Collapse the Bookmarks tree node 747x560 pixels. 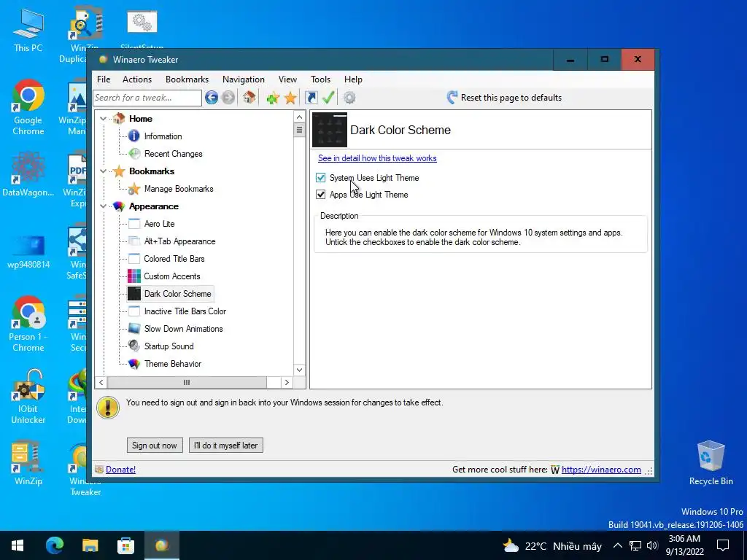pyautogui.click(x=104, y=171)
